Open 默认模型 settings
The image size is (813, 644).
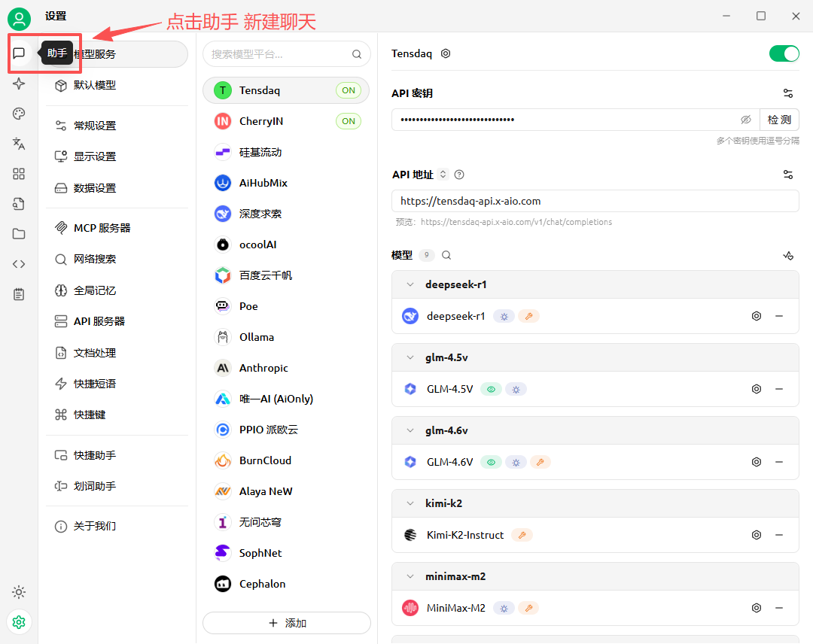point(117,85)
